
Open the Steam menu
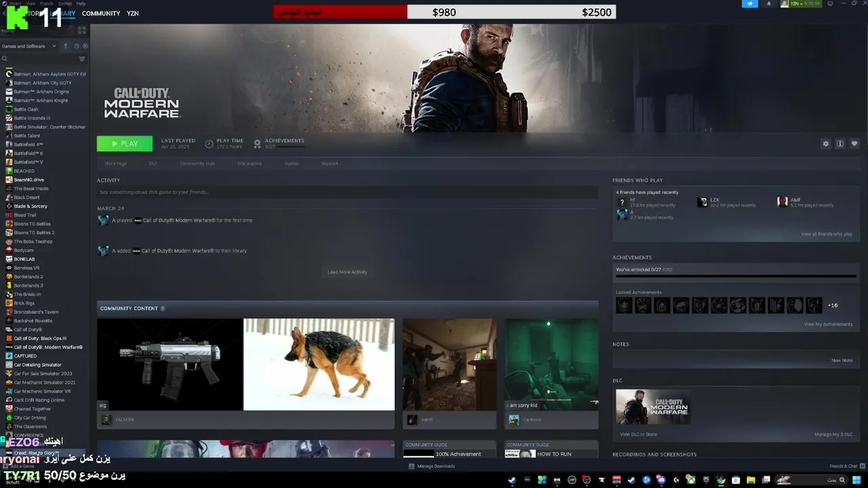16,3
